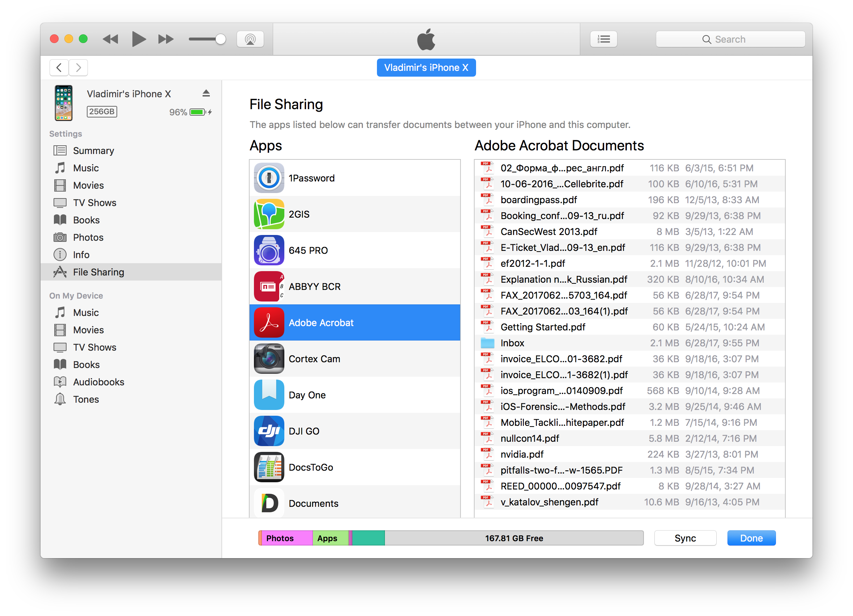Image resolution: width=853 pixels, height=616 pixels.
Task: Select the Adobe Acrobat app icon
Action: tap(269, 322)
